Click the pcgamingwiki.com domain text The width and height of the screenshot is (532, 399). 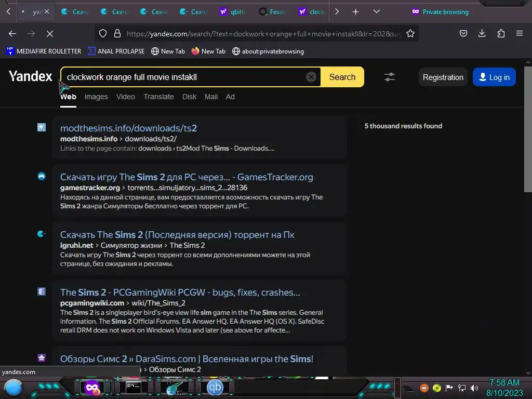point(92,303)
